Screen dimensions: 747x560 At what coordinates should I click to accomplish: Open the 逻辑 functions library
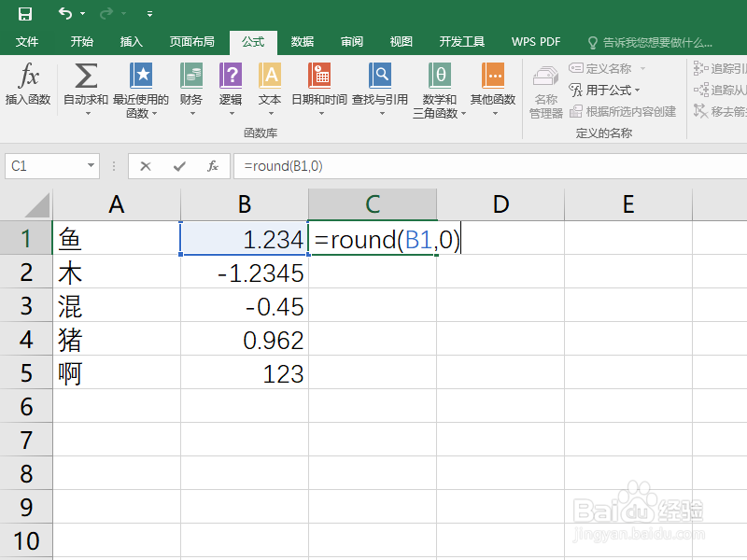[231, 90]
